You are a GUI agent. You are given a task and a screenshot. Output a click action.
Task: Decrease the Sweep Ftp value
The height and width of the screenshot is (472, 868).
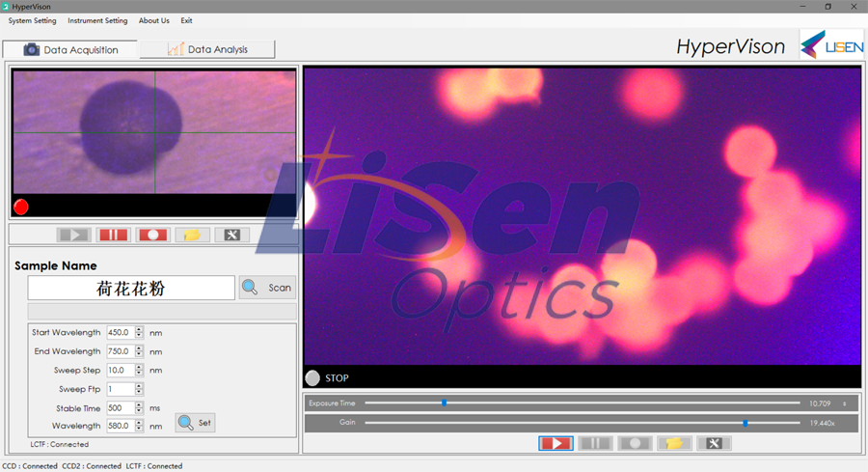coord(139,392)
